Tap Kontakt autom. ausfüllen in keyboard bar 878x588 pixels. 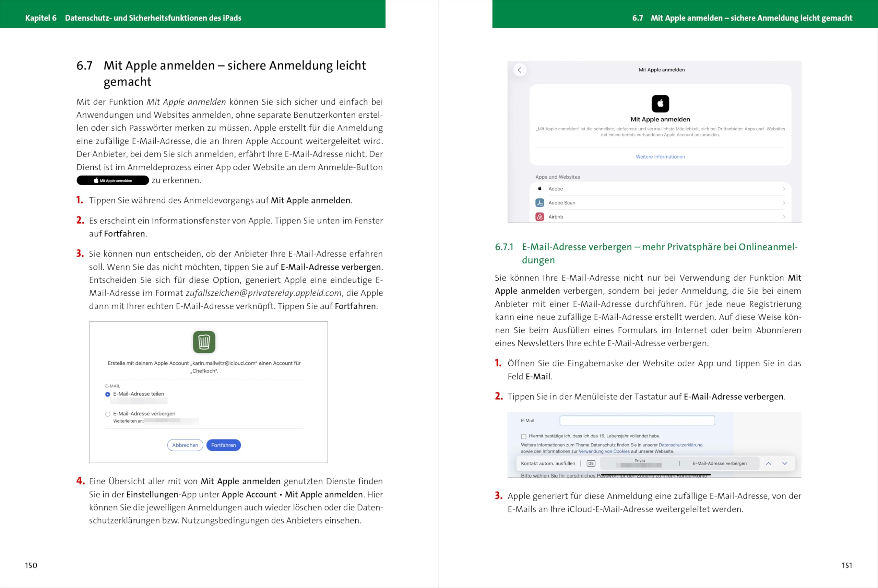pos(548,463)
